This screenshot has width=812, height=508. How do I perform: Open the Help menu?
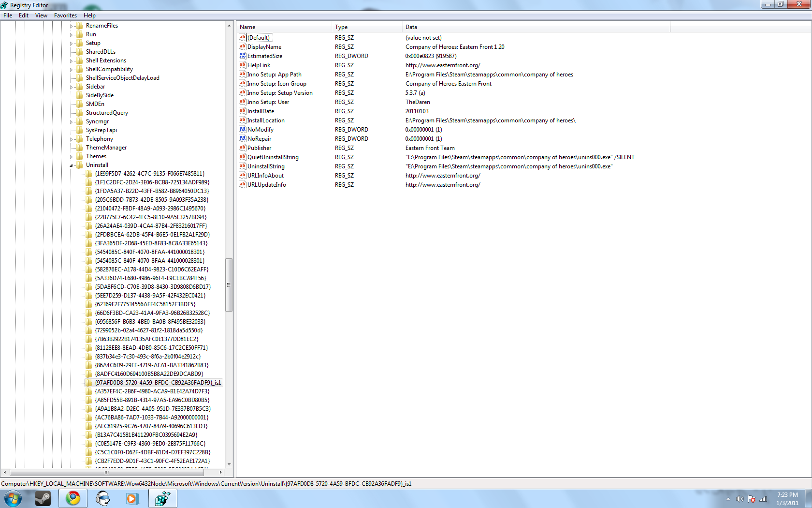tap(89, 15)
